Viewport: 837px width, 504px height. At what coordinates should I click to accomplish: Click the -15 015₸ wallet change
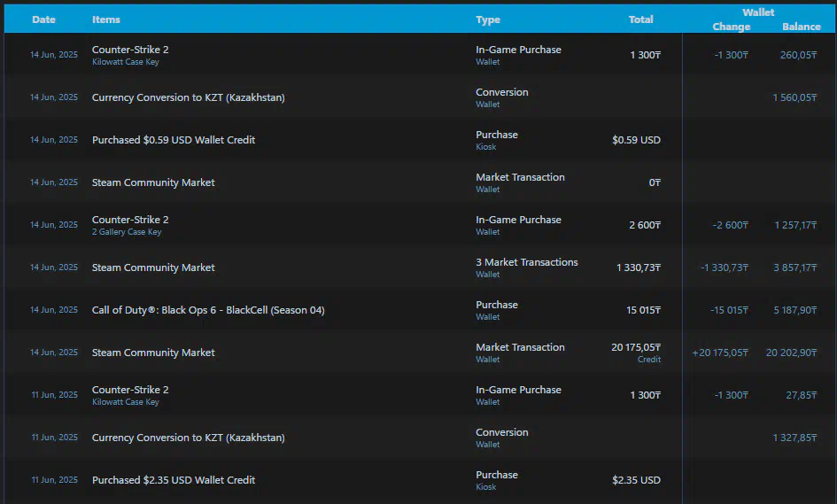[x=729, y=310]
